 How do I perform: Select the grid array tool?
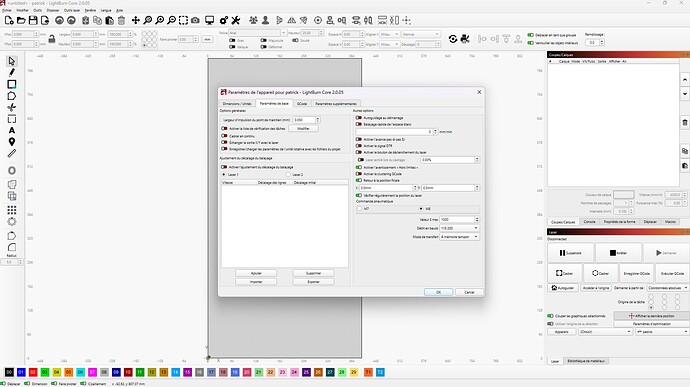12,210
